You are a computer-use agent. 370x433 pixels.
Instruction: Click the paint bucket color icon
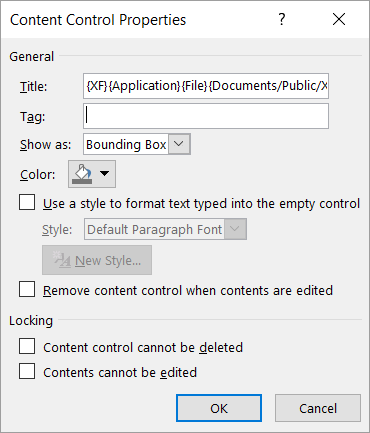pyautogui.click(x=82, y=174)
